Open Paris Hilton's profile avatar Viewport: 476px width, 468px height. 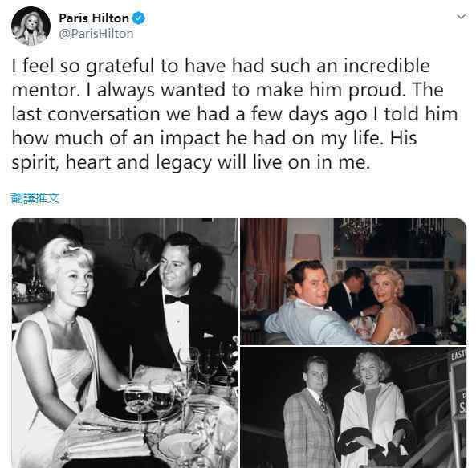31,26
